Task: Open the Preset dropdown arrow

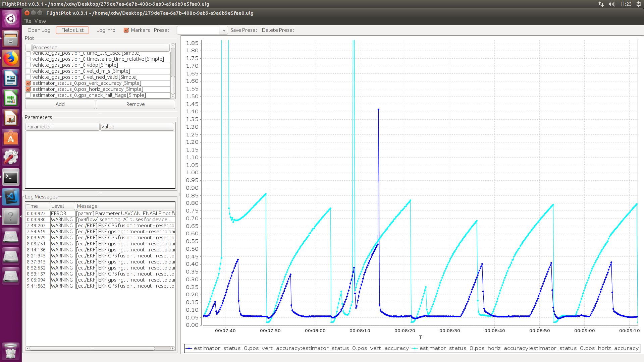Action: 224,31
